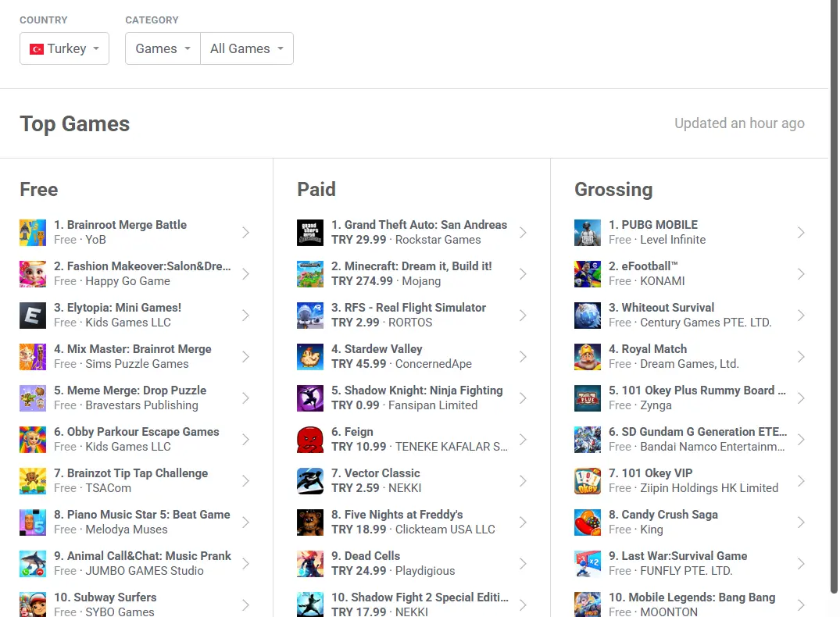
Task: Click the Candy Crush Saga icon
Action: (588, 522)
